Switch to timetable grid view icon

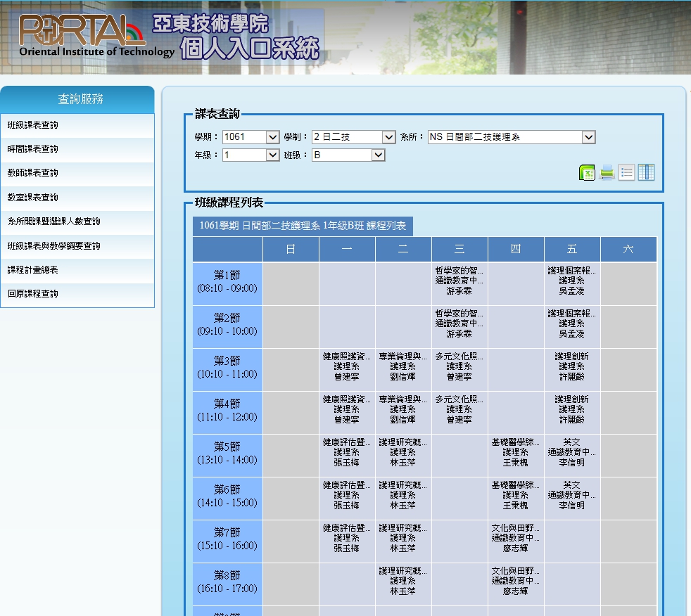point(646,172)
